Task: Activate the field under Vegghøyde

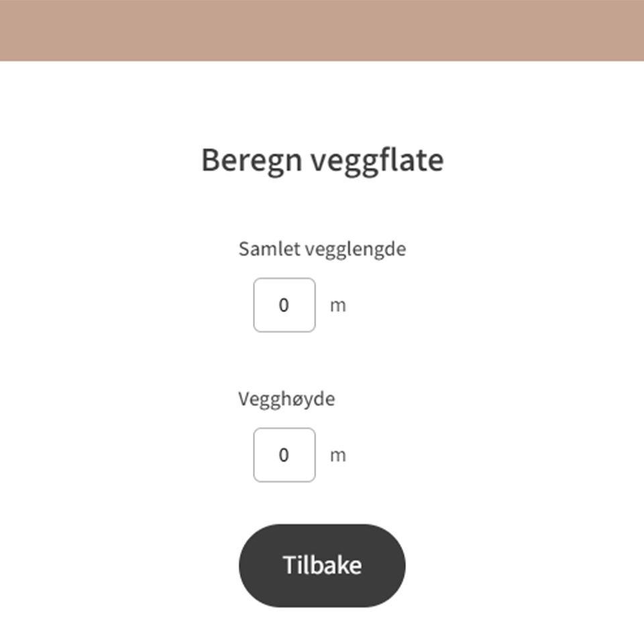Action: 284,455
